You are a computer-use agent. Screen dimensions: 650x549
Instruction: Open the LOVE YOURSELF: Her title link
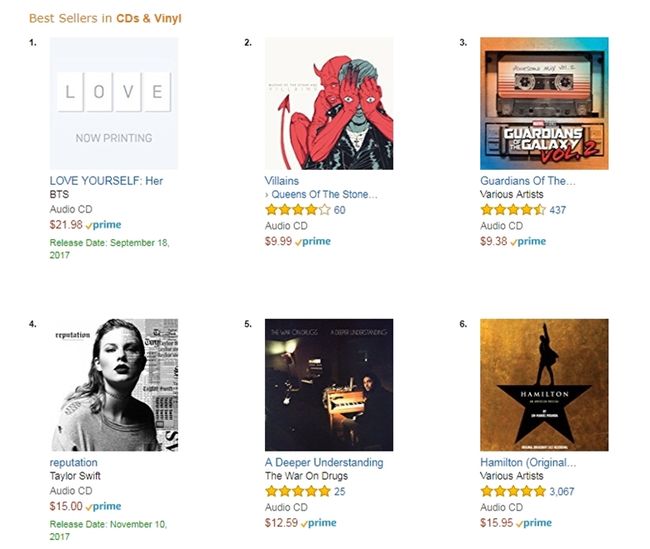coord(106,181)
